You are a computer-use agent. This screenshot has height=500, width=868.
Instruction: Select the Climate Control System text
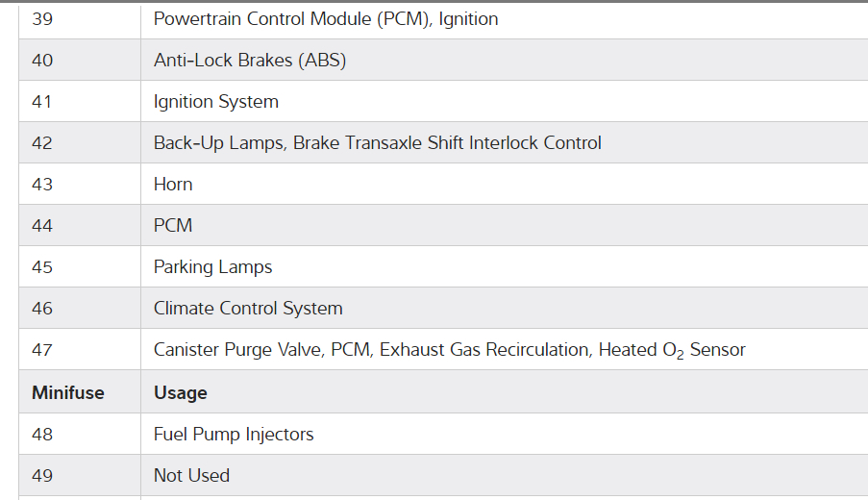click(248, 309)
